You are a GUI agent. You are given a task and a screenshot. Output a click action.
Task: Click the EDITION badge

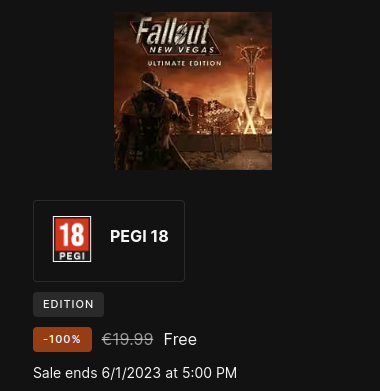(x=68, y=304)
